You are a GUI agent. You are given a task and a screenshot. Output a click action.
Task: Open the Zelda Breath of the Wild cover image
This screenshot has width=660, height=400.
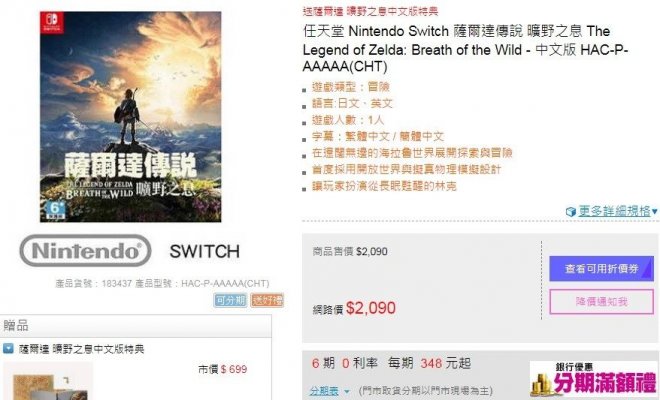coord(130,117)
